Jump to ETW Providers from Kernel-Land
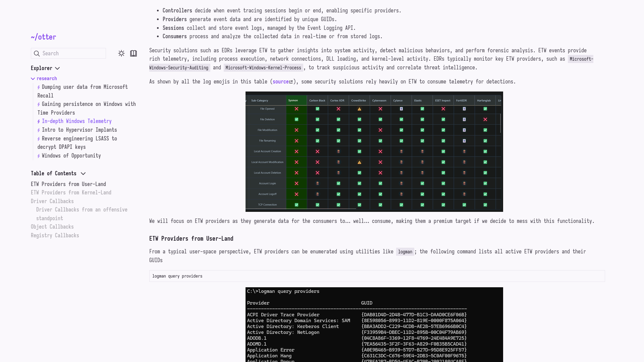 pos(71,193)
